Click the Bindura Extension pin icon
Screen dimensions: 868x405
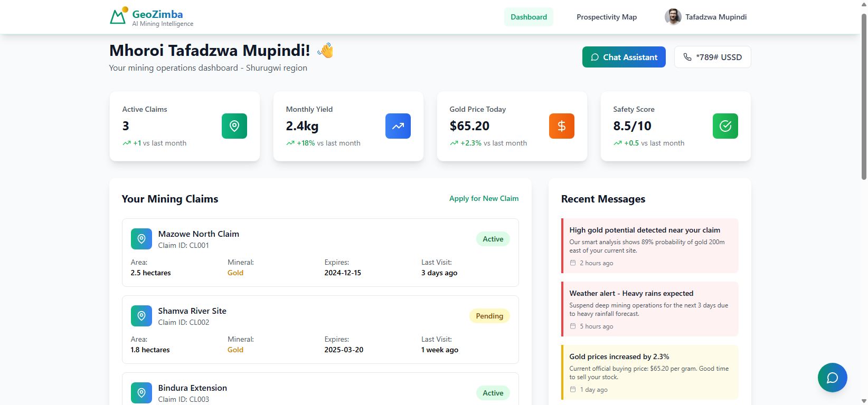(141, 393)
